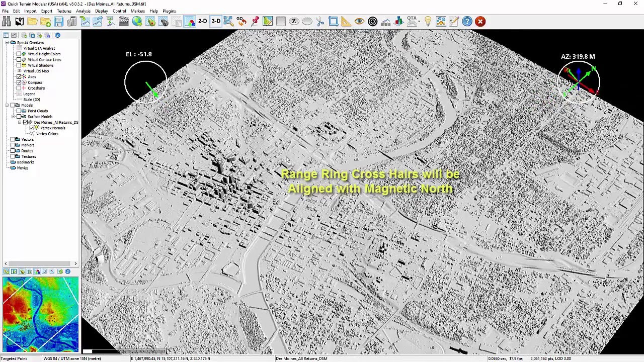Click the color elevation overview map thumbnail
This screenshot has width=644, height=362.
click(40, 314)
